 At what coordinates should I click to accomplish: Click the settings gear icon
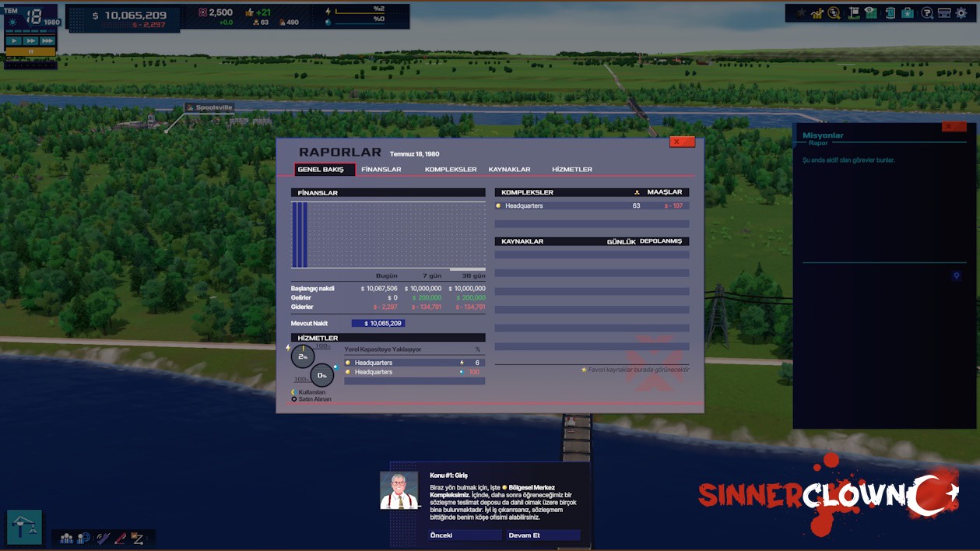point(961,13)
